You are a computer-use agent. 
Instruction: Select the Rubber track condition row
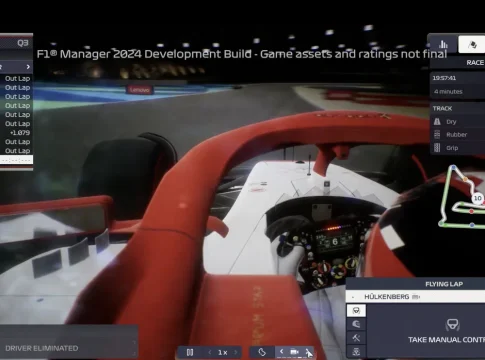tap(458, 135)
